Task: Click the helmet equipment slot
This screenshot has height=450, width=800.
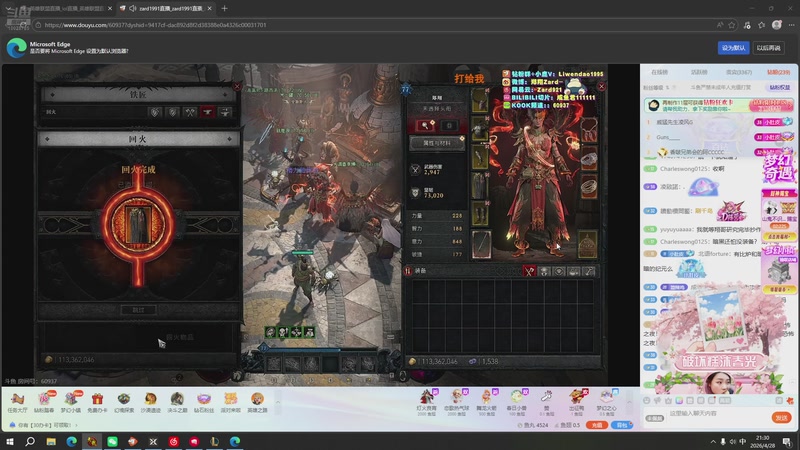Action: point(480,101)
